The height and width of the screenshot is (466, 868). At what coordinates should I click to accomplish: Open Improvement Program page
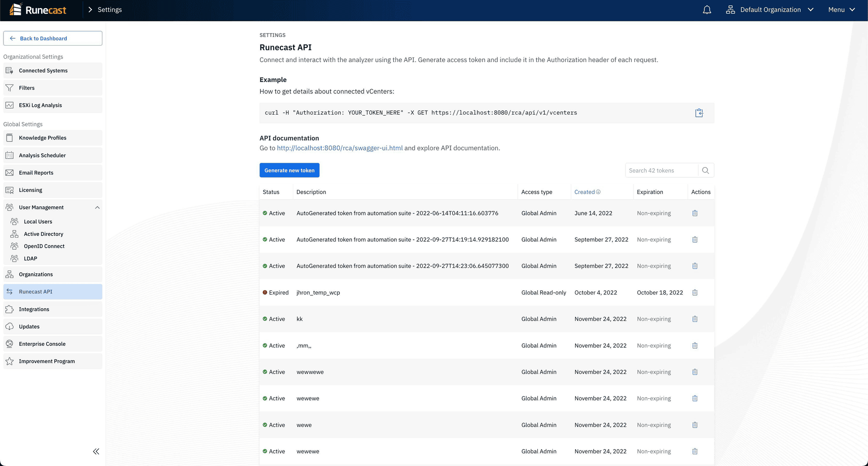tap(53, 361)
